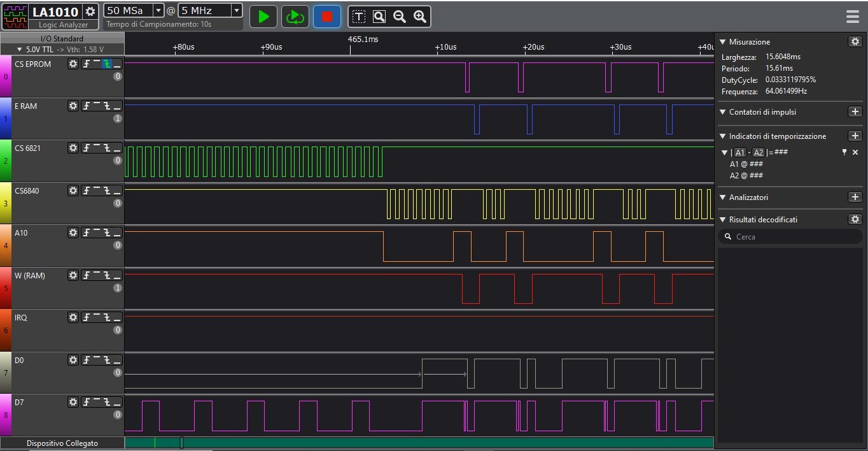The height and width of the screenshot is (451, 868).
Task: Open CS 6821 channel settings gear
Action: (73, 148)
